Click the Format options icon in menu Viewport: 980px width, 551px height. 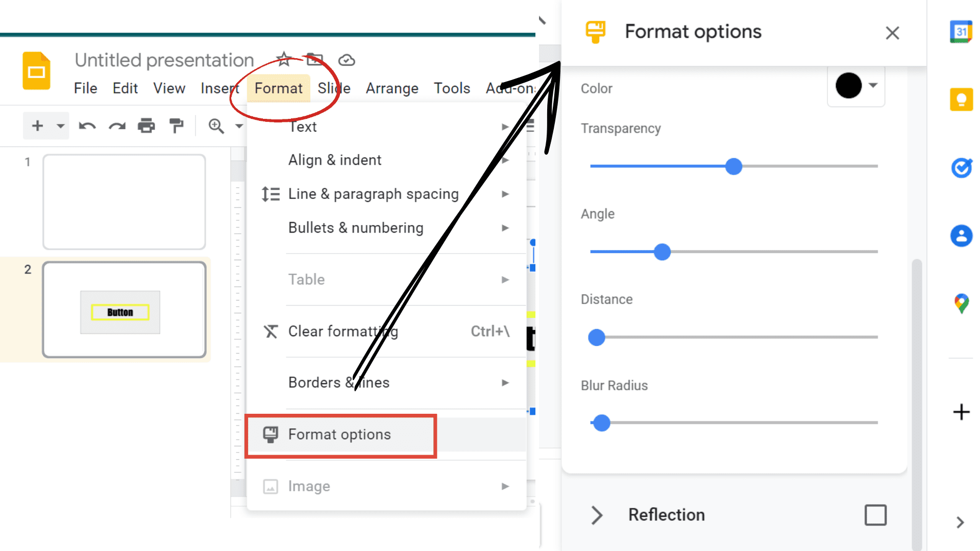[269, 434]
